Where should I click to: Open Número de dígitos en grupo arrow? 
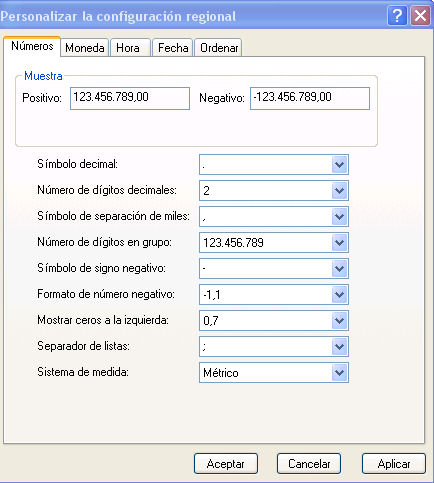339,242
